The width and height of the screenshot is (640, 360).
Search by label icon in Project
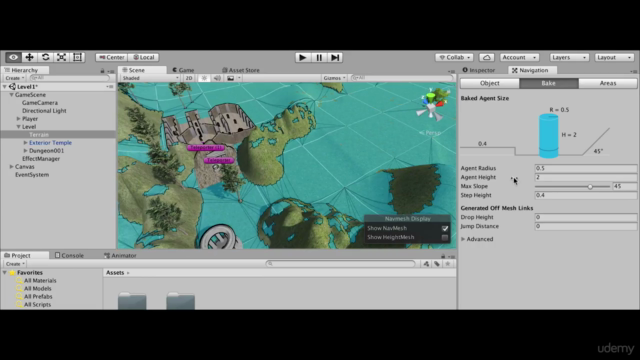tap(437, 264)
